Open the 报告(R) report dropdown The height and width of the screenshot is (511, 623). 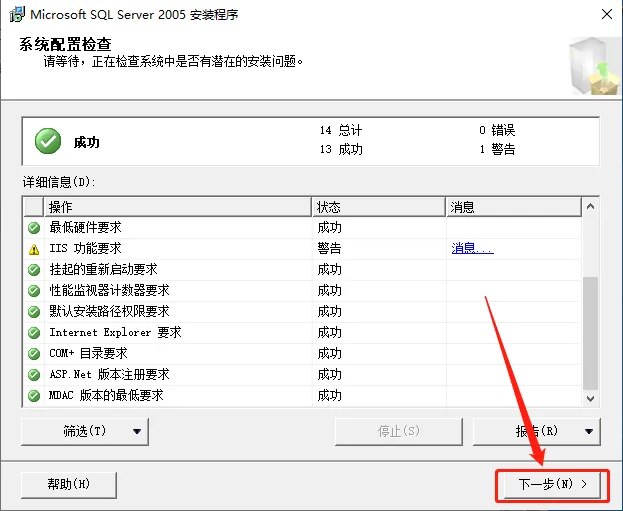tap(536, 431)
